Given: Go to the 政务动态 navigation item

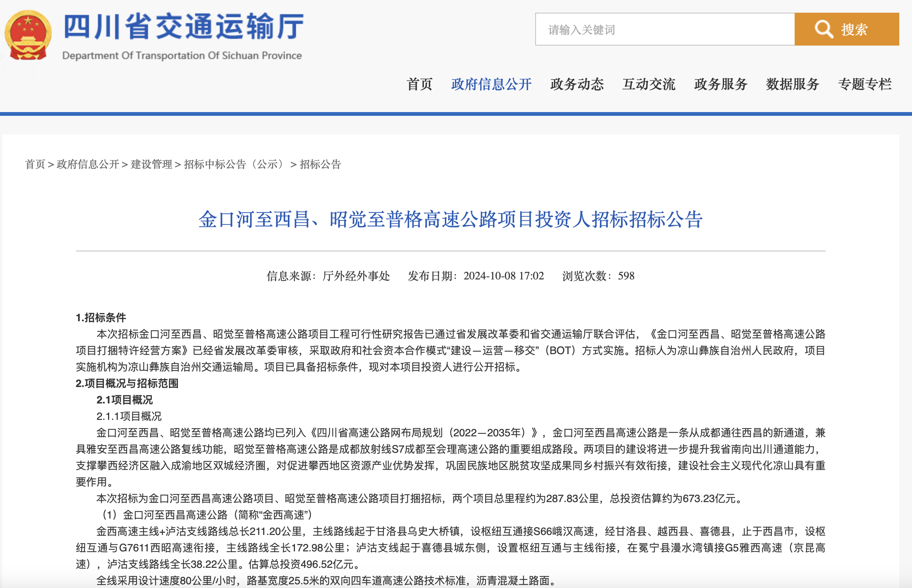Looking at the screenshot, I should [x=577, y=84].
